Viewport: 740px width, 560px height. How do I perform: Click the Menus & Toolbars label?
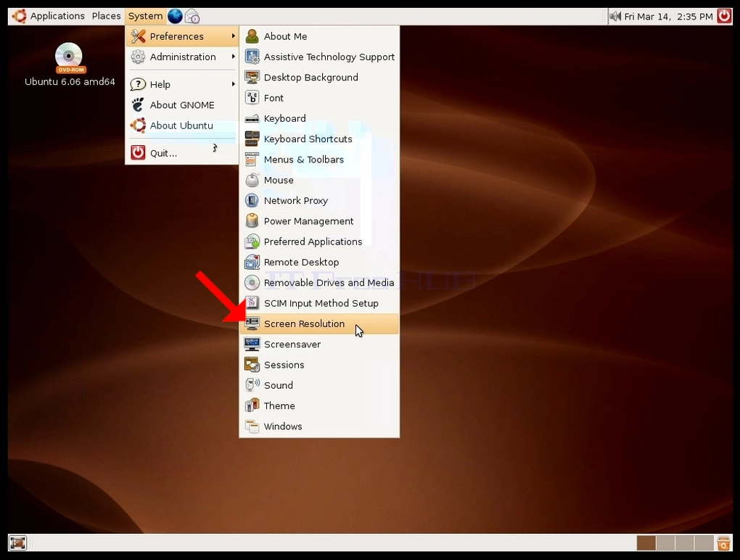(304, 160)
